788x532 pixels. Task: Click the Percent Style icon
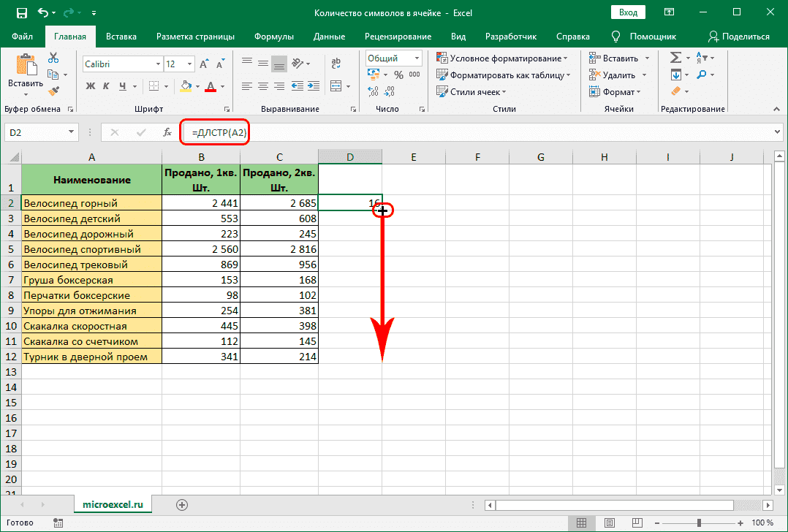coord(398,75)
